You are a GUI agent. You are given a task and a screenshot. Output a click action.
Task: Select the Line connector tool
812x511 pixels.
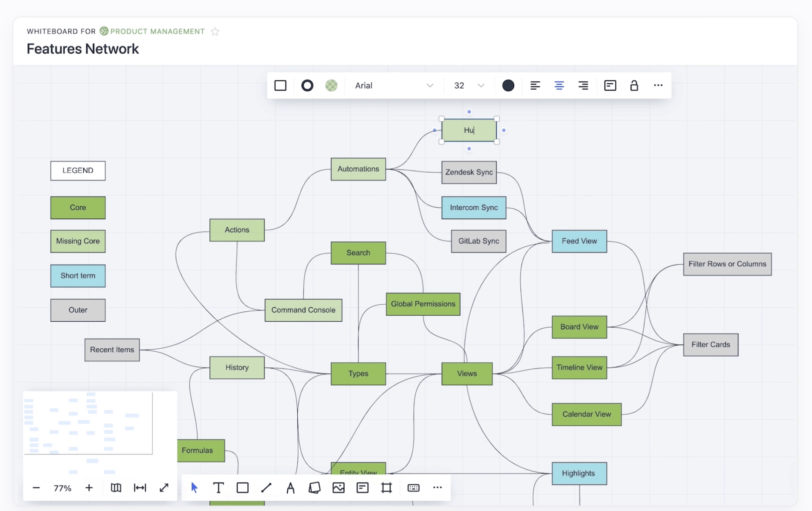pos(266,488)
